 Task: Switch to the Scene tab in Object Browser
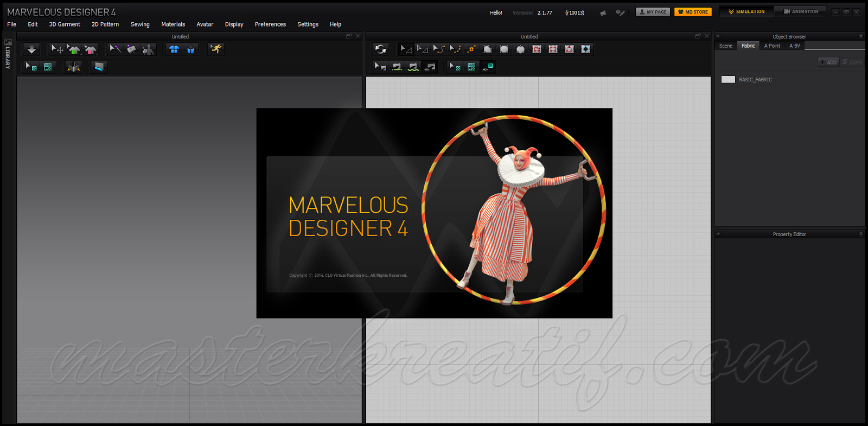pos(725,46)
